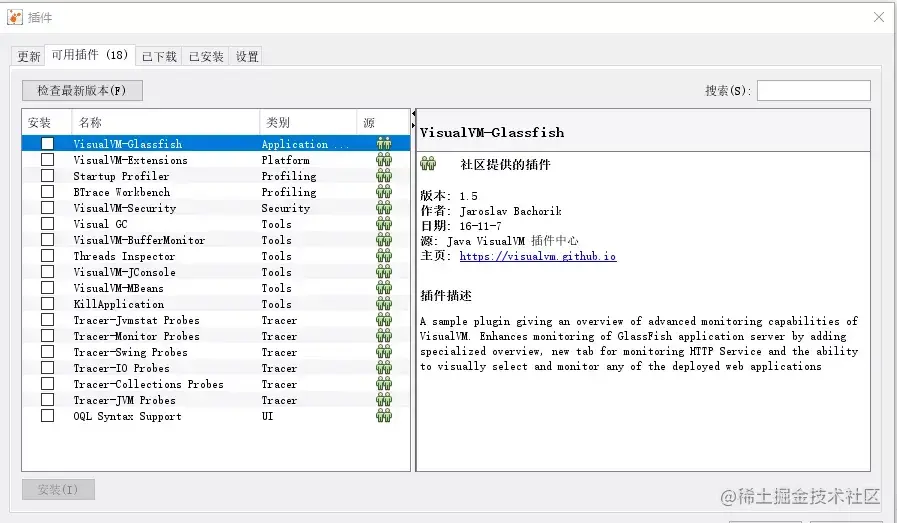The height and width of the screenshot is (523, 897).
Task: Close the 插件 dialog window
Action: coord(879,17)
